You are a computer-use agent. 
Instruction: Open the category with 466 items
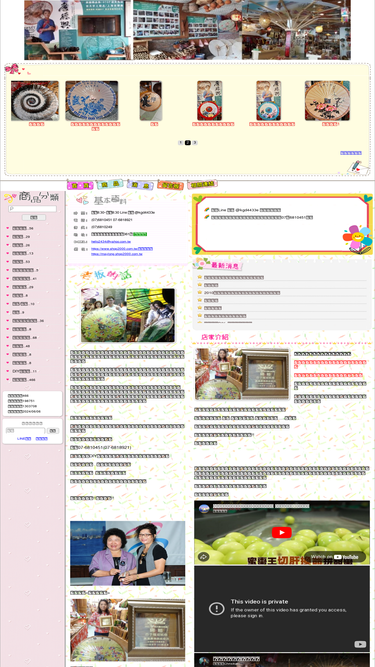click(24, 379)
